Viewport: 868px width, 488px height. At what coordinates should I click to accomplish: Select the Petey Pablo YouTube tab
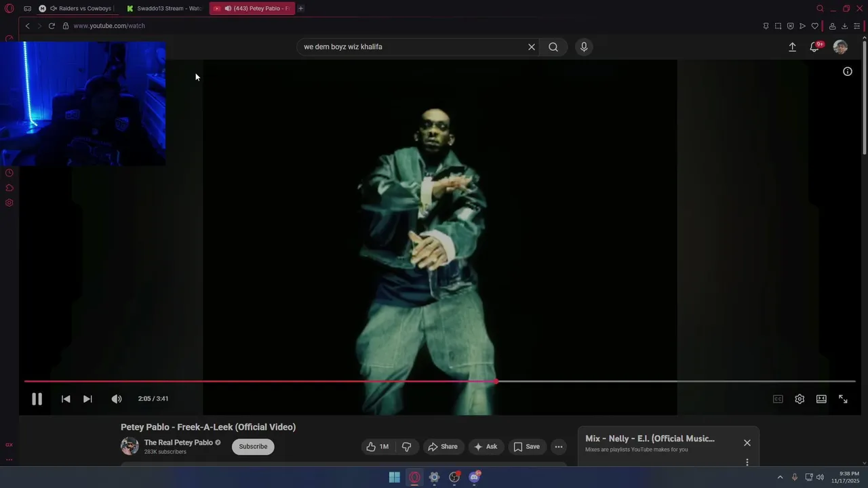[x=252, y=8]
